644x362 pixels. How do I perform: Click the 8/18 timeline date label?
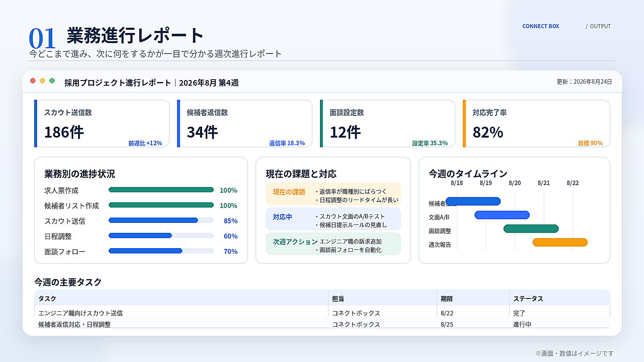point(457,183)
